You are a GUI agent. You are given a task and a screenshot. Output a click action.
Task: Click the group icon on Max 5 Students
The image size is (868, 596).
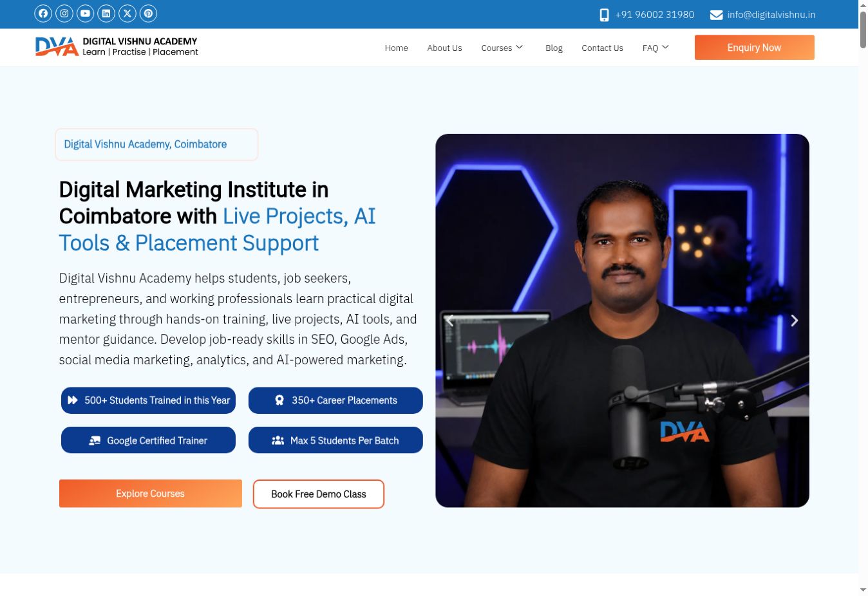[x=278, y=441]
